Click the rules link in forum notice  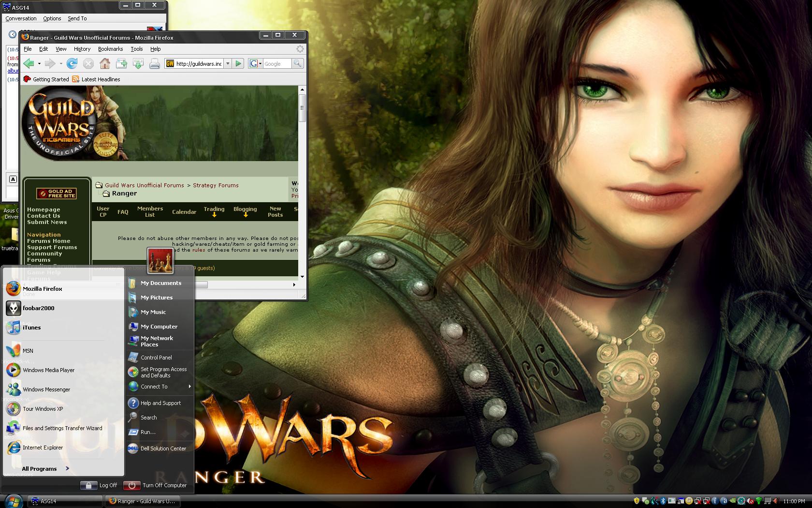[x=199, y=250]
